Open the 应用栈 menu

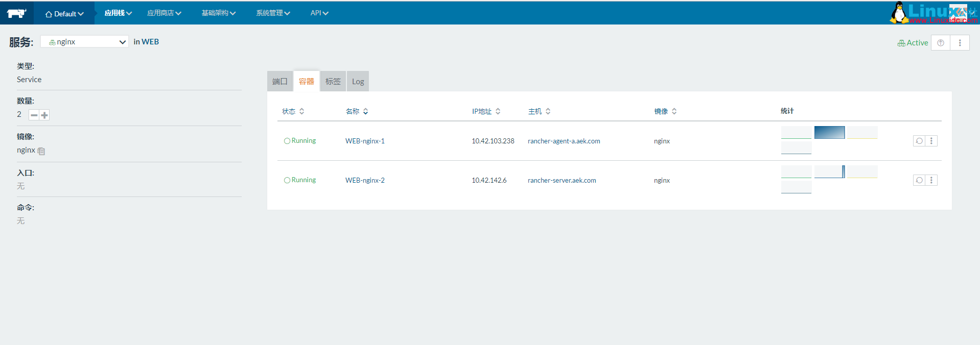[118, 13]
